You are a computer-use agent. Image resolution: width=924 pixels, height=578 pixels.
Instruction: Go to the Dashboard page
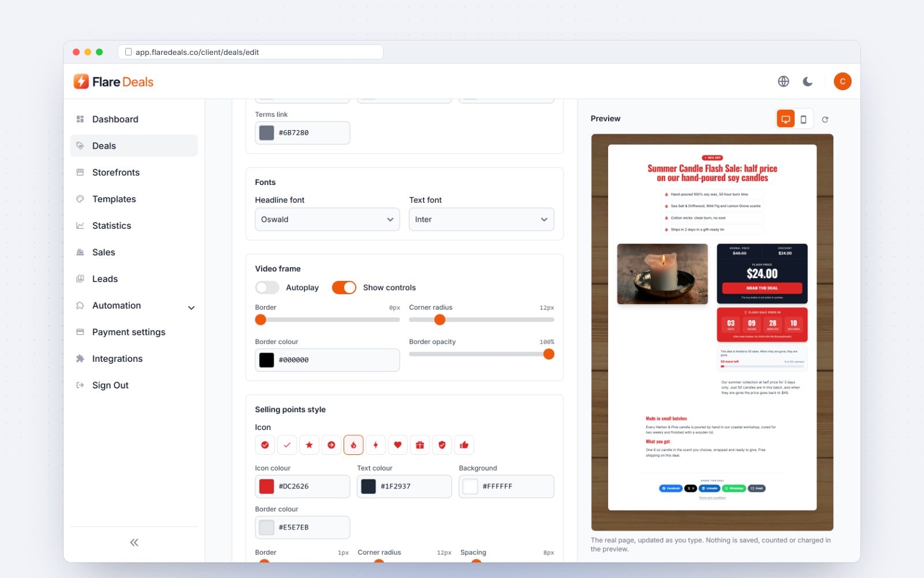134,119
